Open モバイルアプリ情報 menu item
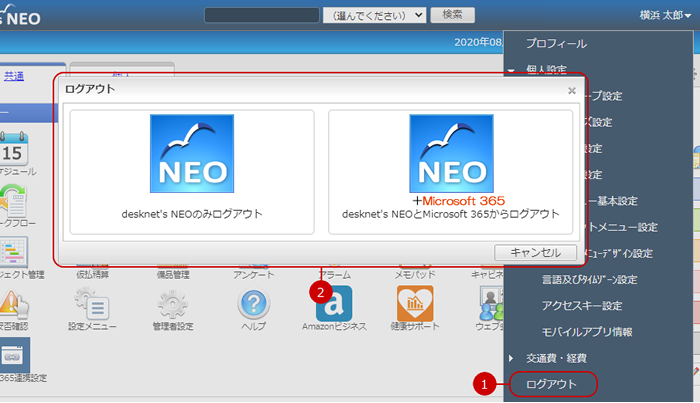The width and height of the screenshot is (700, 403). 587,331
